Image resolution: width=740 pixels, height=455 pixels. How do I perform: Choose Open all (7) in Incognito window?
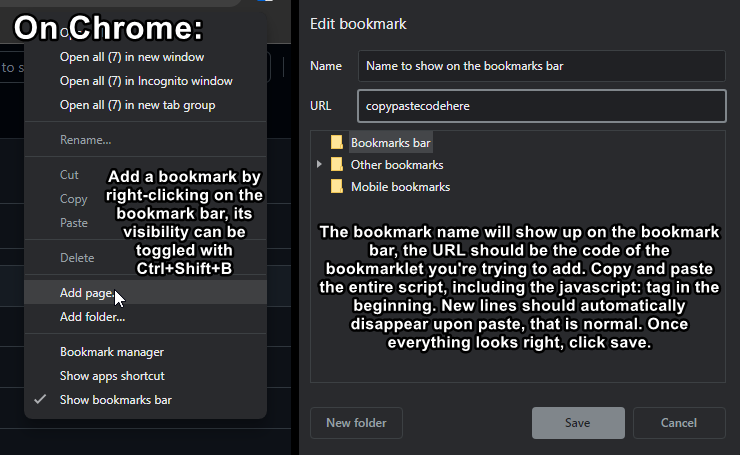(x=145, y=81)
